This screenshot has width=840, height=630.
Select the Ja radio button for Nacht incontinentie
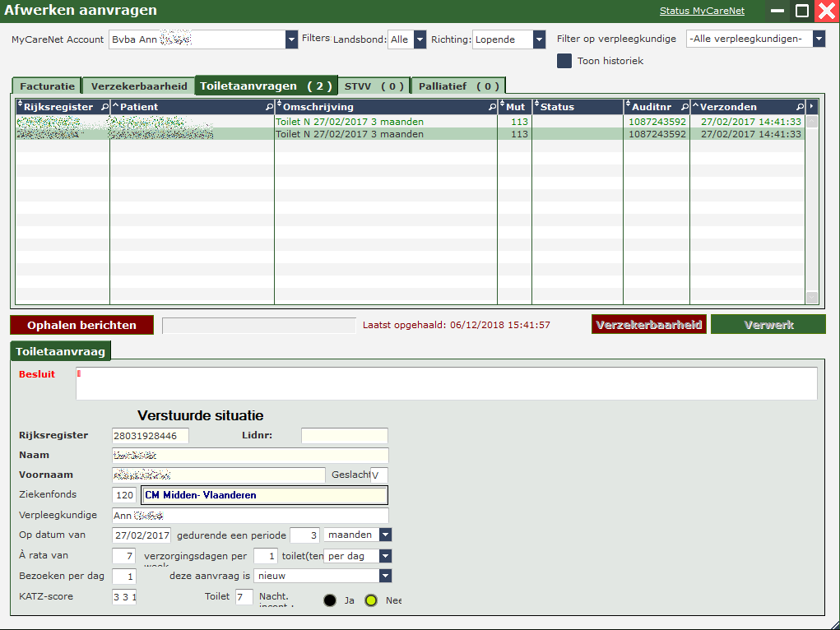tap(330, 600)
